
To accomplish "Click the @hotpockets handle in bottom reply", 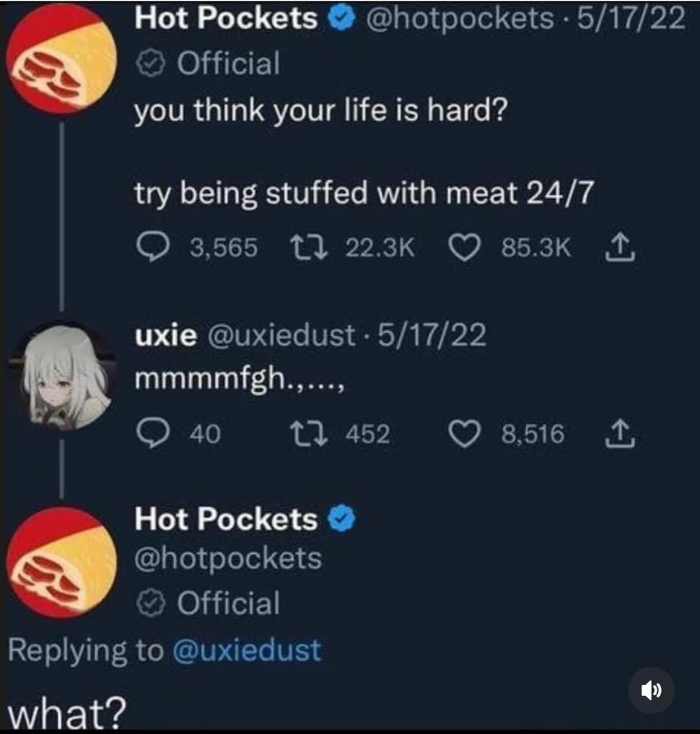I will click(227, 558).
